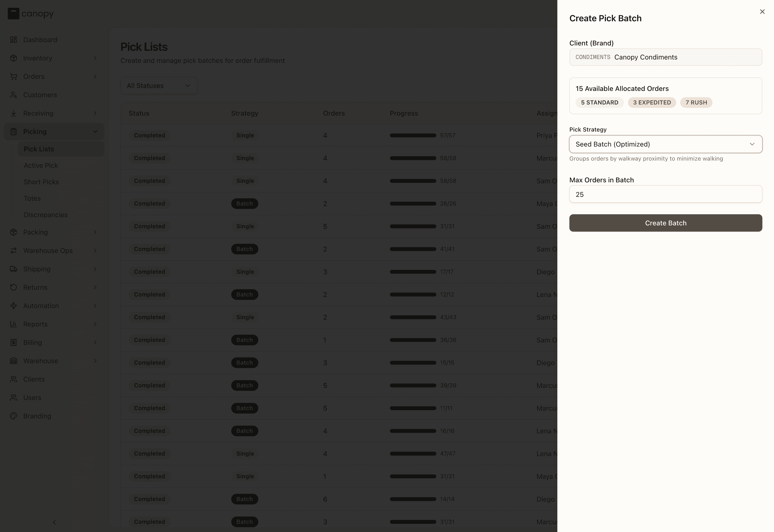Click the 47/47 progress bar

413,454
